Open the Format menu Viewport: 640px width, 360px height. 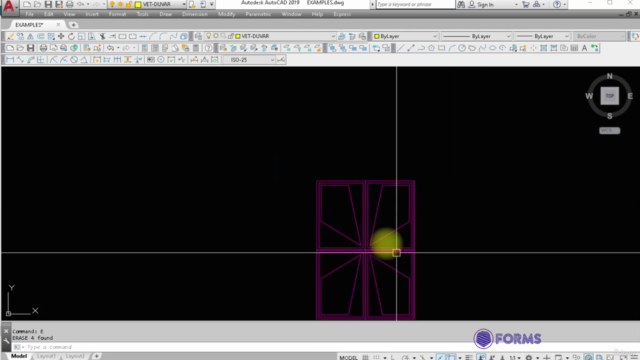(x=117, y=14)
